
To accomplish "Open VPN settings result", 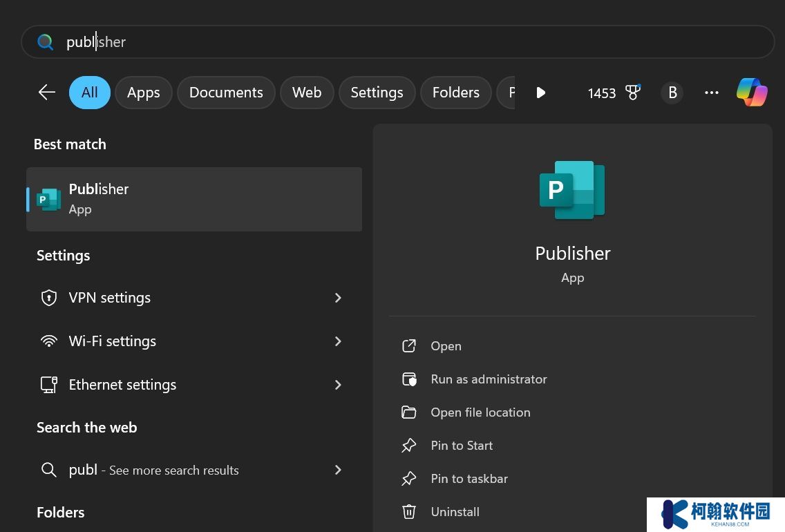I will (x=194, y=298).
